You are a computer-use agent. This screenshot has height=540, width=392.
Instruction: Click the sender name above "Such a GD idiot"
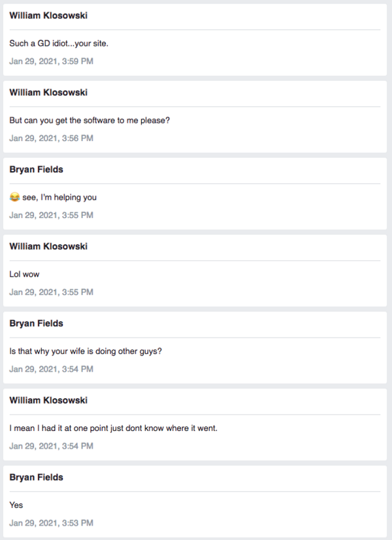48,16
